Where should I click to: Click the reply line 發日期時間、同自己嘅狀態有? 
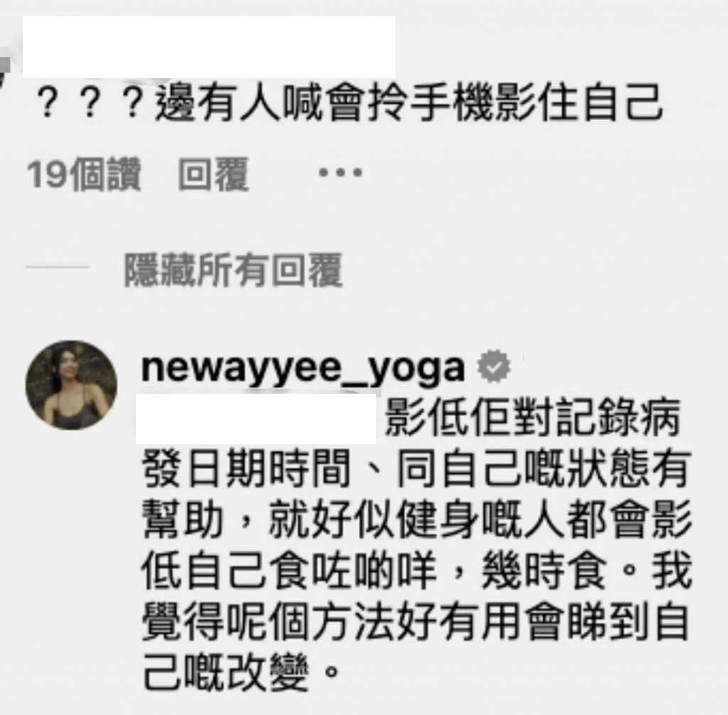[x=415, y=469]
